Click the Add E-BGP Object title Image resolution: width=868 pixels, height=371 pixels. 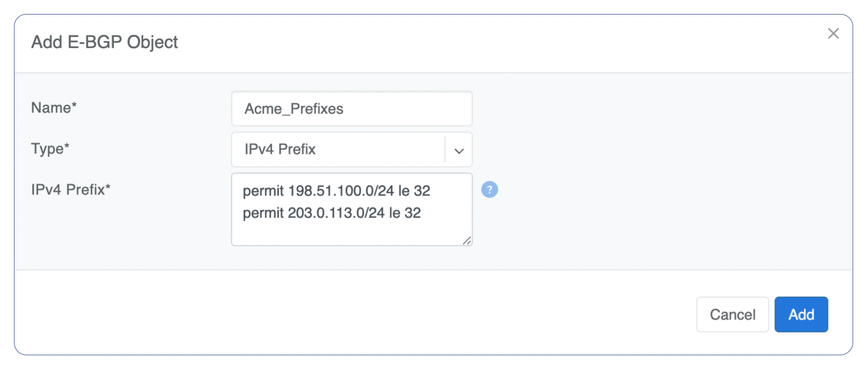click(x=104, y=42)
